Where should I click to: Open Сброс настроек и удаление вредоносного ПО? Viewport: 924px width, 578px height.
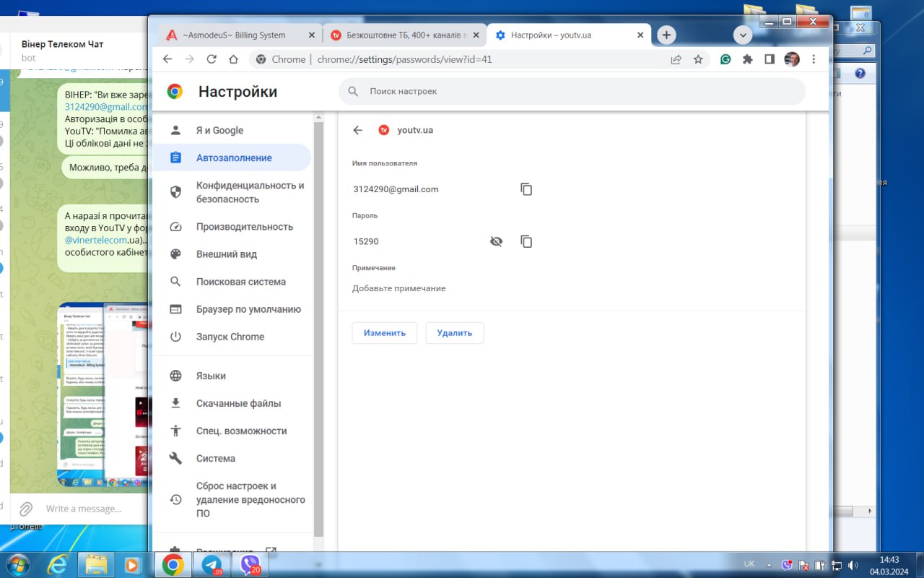[x=232, y=499]
